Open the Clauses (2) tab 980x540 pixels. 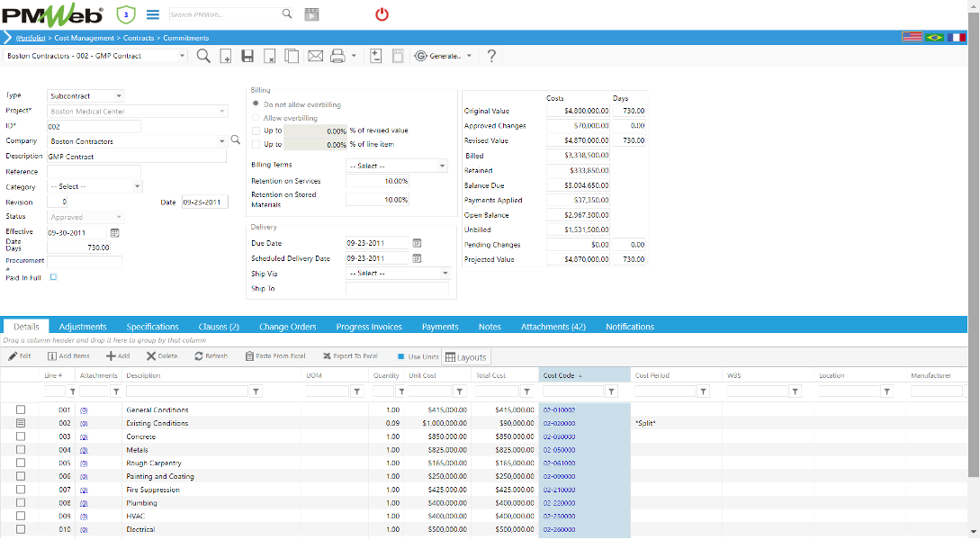point(219,326)
